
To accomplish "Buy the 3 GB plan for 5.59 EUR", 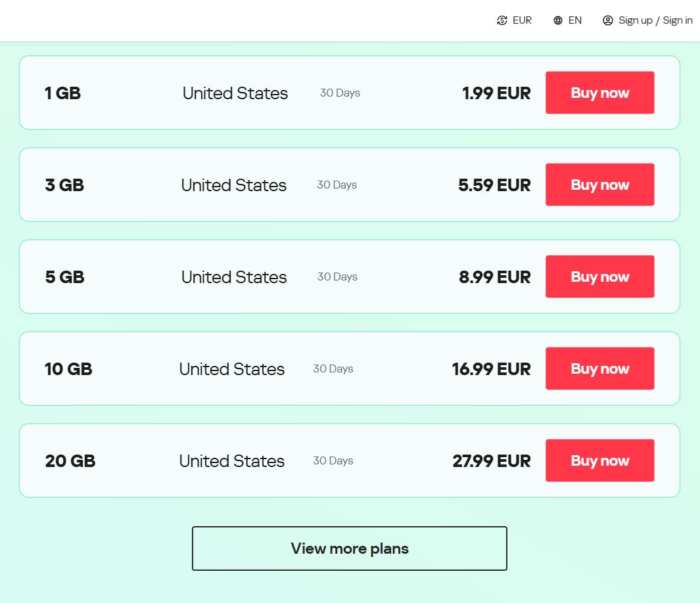I will (x=599, y=185).
